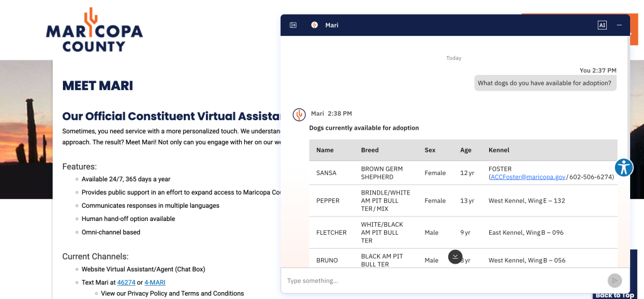Screen dimensions: 644x299
Task: Open the accessibility options icon
Action: click(x=624, y=167)
